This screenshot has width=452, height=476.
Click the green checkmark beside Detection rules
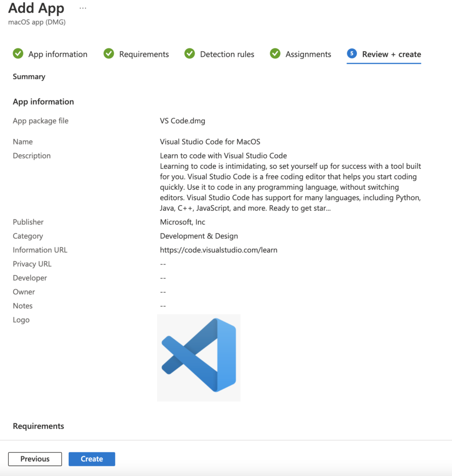pyautogui.click(x=190, y=54)
